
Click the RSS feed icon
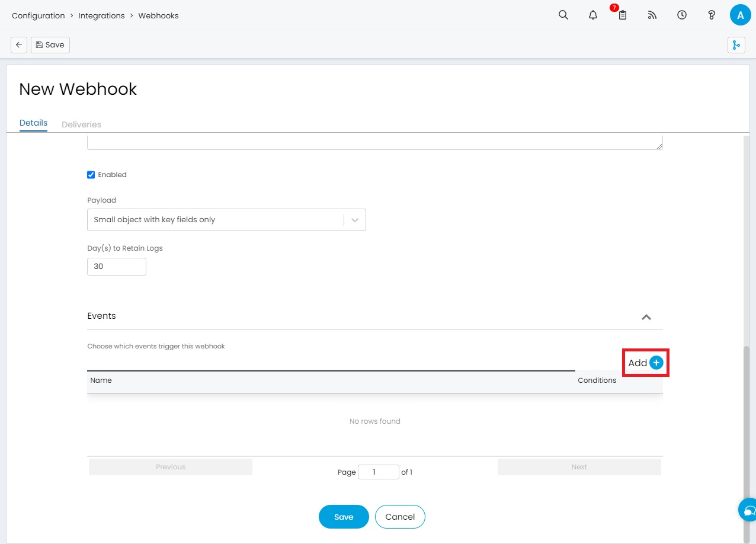point(652,15)
